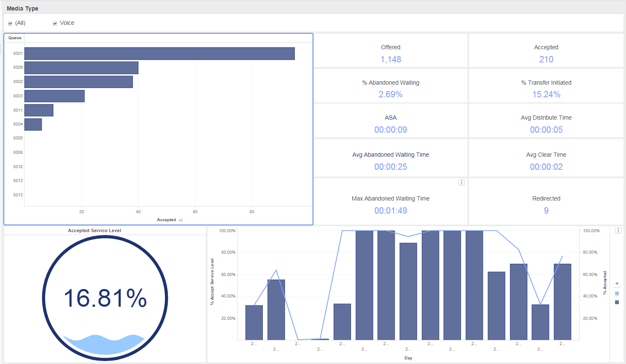Click the Accepted value 210
The width and height of the screenshot is (626, 364).
[x=546, y=59]
